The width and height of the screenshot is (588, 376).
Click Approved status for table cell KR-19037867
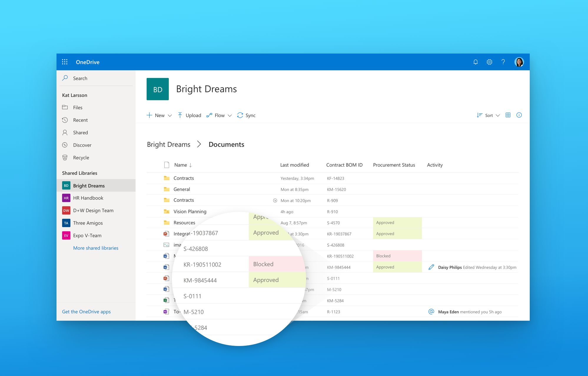(397, 234)
